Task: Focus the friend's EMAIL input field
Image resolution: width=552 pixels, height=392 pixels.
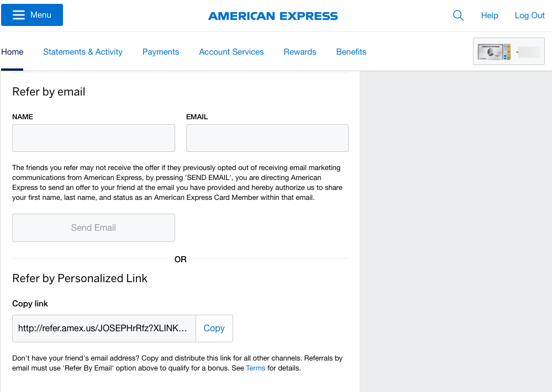Action: click(267, 138)
